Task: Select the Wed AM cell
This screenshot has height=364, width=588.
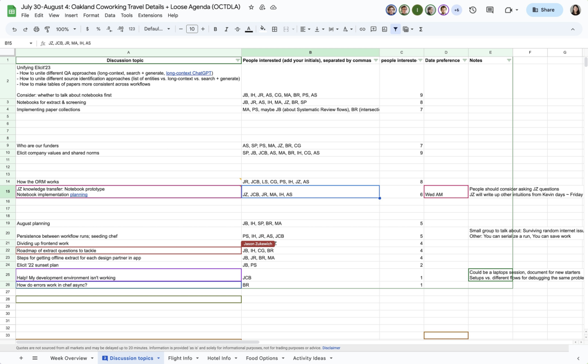Action: click(446, 192)
